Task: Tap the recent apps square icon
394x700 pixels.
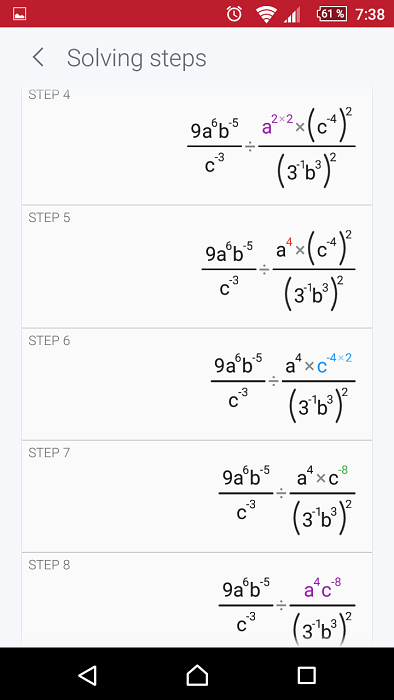Action: click(307, 675)
